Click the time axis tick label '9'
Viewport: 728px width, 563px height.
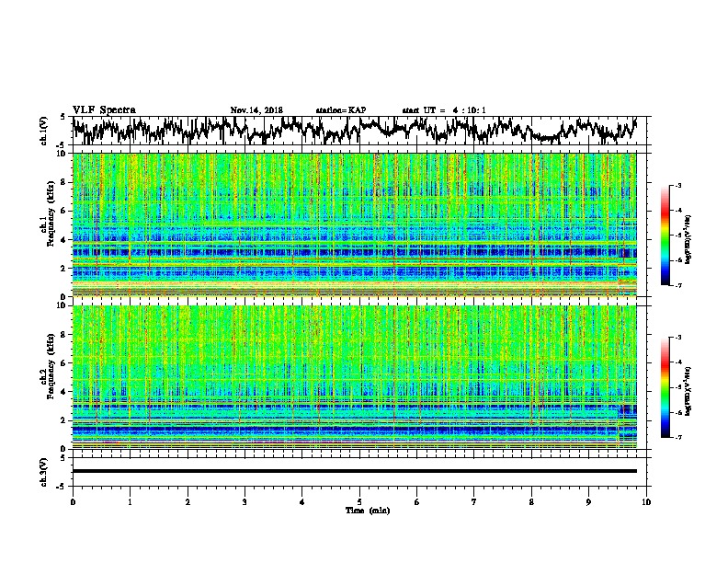588,502
